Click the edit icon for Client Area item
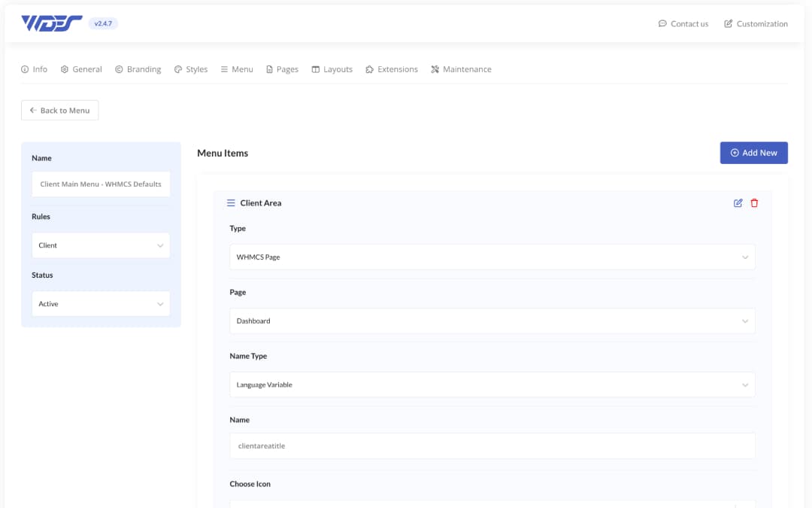Screen dimensions: 812x508 point(738,203)
